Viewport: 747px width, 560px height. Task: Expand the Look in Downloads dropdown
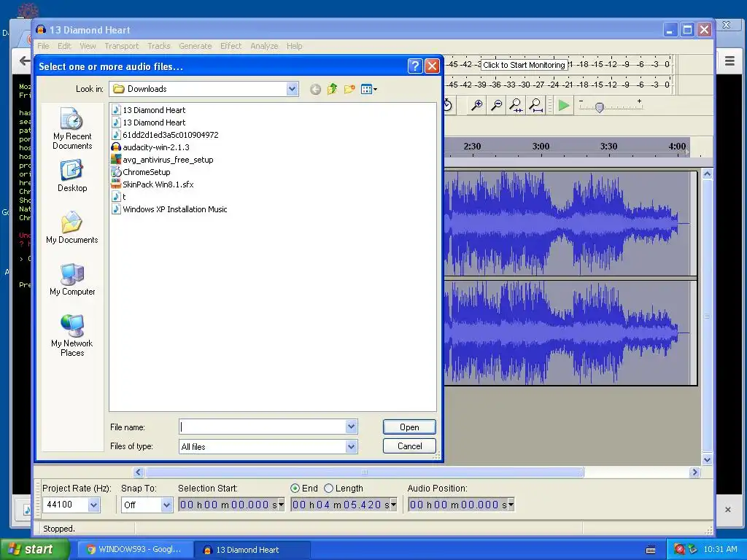click(292, 88)
